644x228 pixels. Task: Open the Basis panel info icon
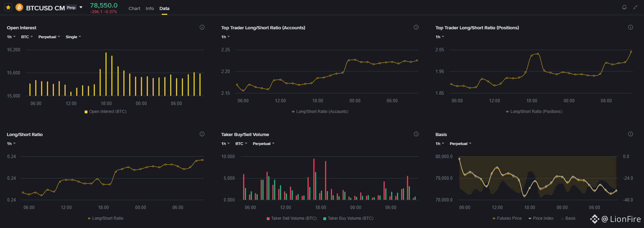pyautogui.click(x=631, y=134)
